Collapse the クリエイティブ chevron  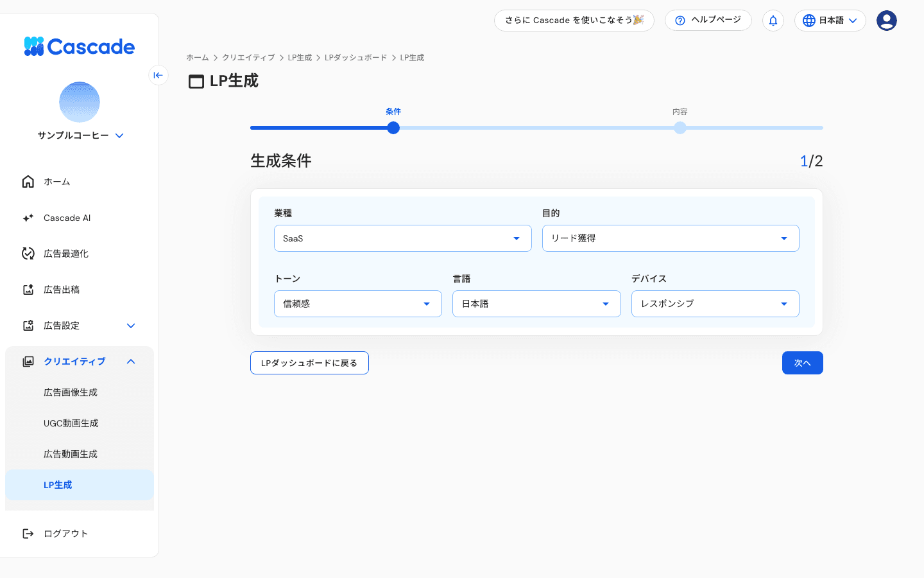[131, 362]
